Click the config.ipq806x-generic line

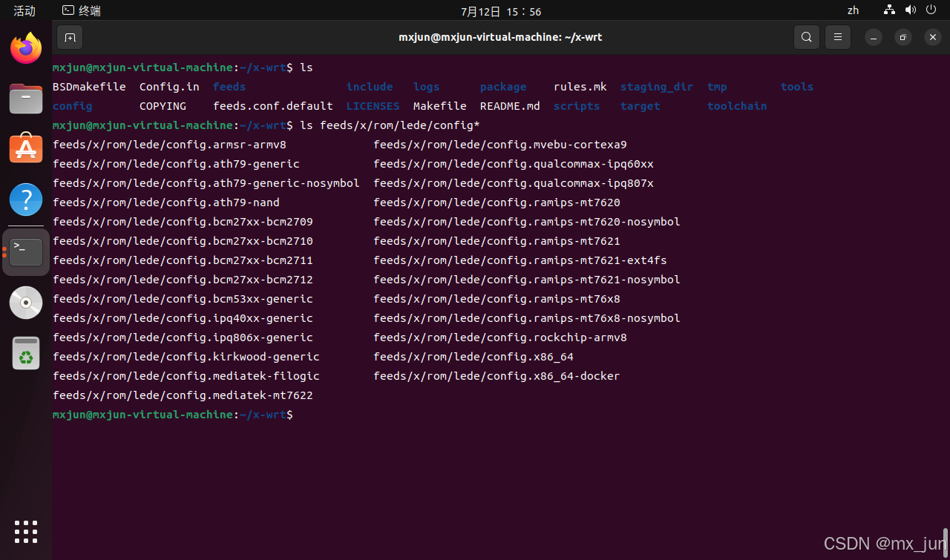click(x=183, y=337)
